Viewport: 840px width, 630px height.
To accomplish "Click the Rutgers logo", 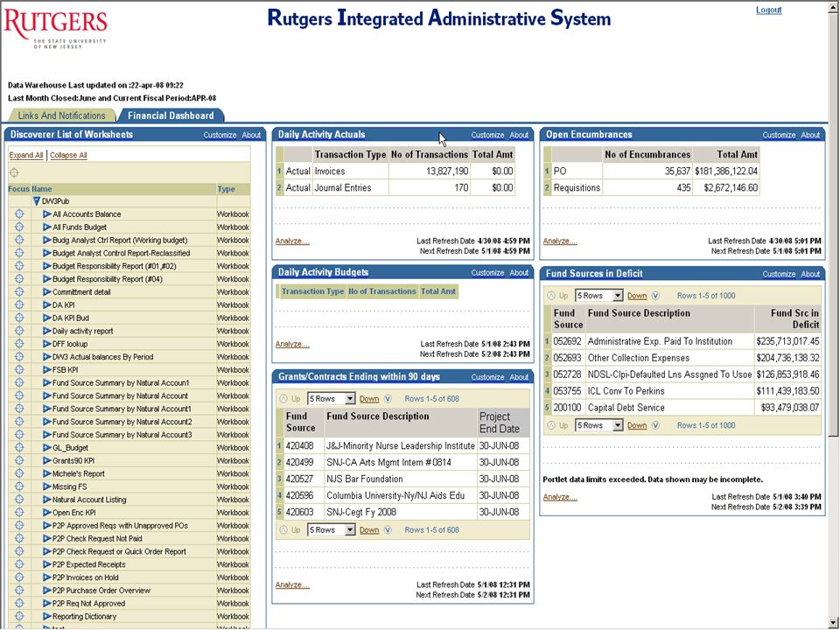I will (56, 27).
